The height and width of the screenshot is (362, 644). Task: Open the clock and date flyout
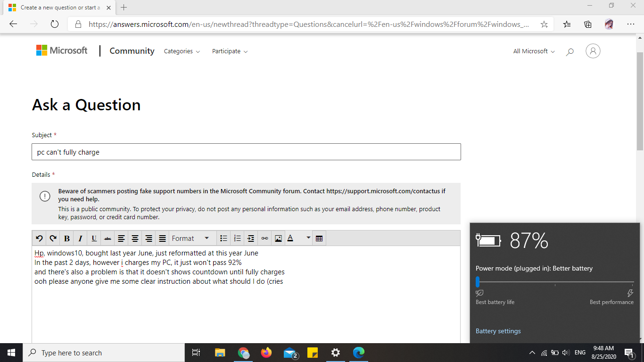pos(604,353)
